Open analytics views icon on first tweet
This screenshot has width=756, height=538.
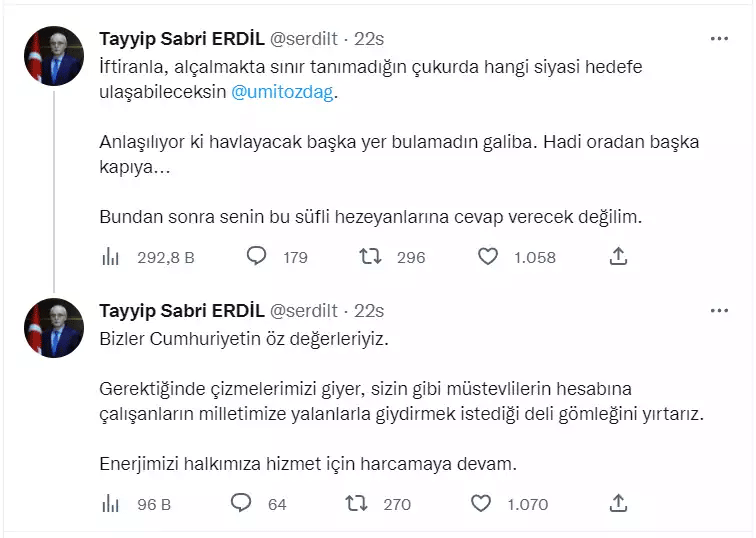point(111,257)
